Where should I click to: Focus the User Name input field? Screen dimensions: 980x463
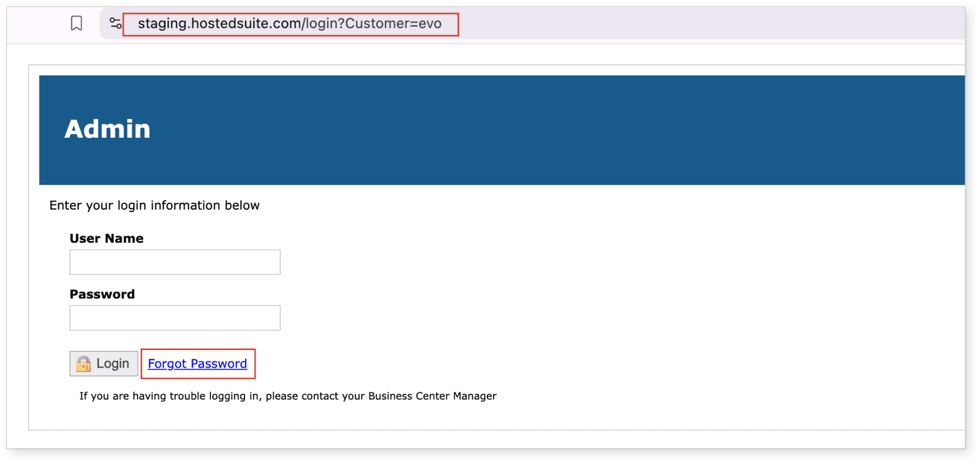tap(175, 262)
